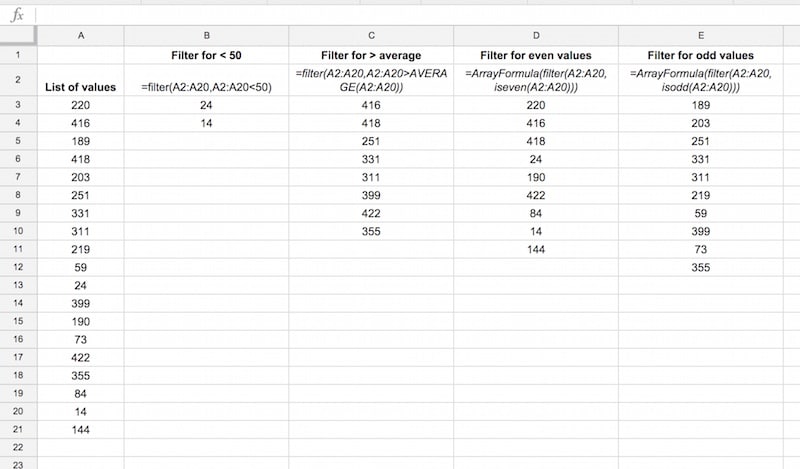Select the column D header
The image size is (800, 469).
pos(535,35)
